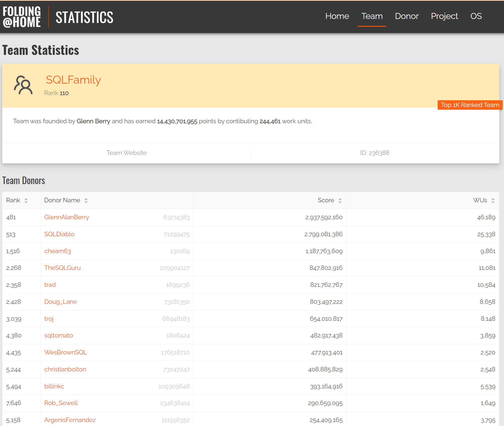Switch to the Donor page
The width and height of the screenshot is (504, 426).
tap(406, 16)
